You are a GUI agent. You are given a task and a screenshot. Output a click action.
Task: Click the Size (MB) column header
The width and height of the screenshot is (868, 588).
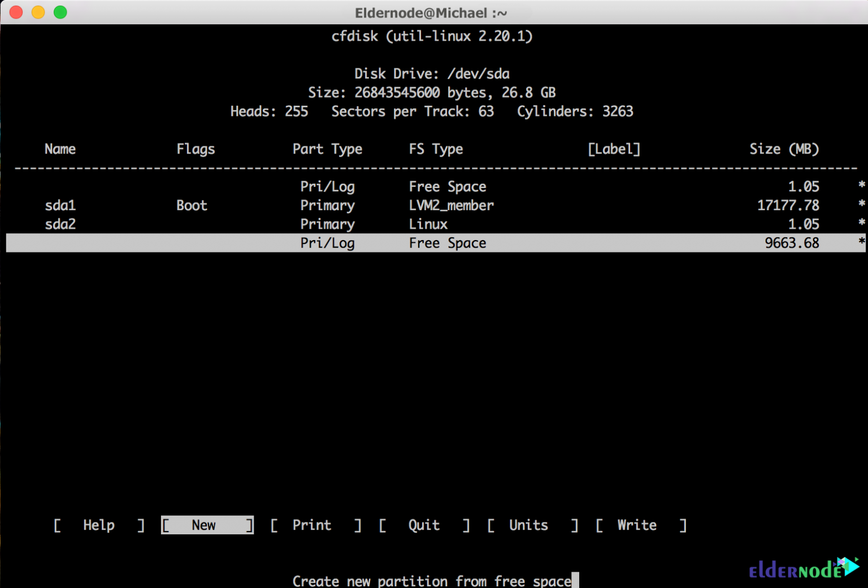(x=784, y=149)
